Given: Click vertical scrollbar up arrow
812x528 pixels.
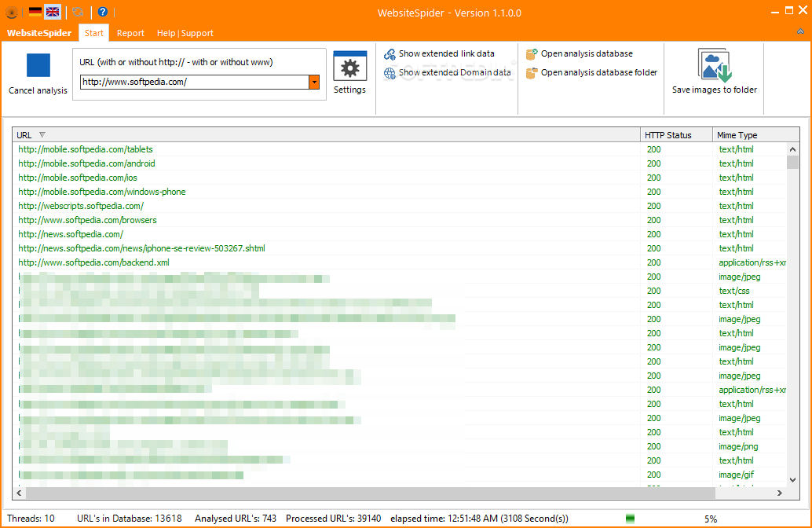Looking at the screenshot, I should pos(792,149).
